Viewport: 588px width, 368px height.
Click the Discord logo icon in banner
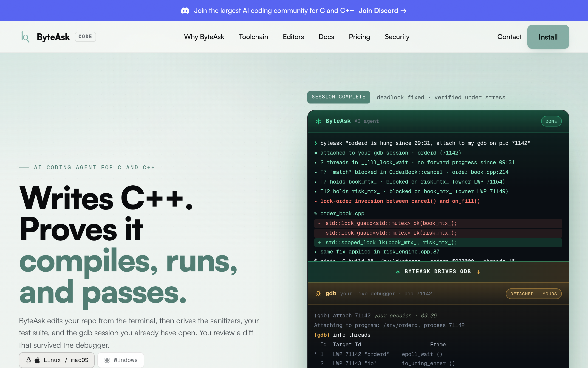pos(185,11)
